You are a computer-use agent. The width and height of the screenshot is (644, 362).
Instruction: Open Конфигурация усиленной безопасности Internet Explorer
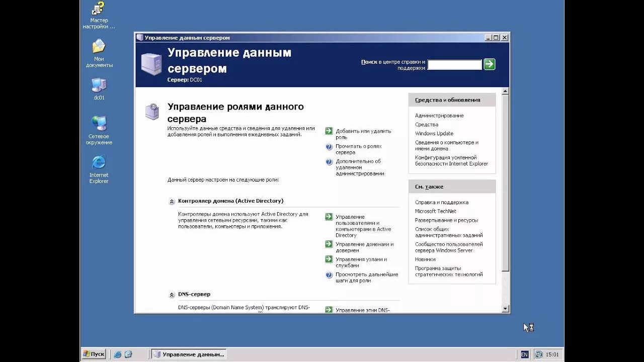[452, 160]
